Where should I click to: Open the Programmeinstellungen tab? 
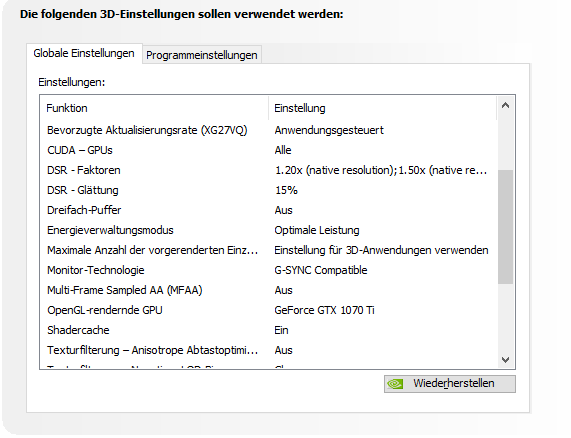click(202, 55)
